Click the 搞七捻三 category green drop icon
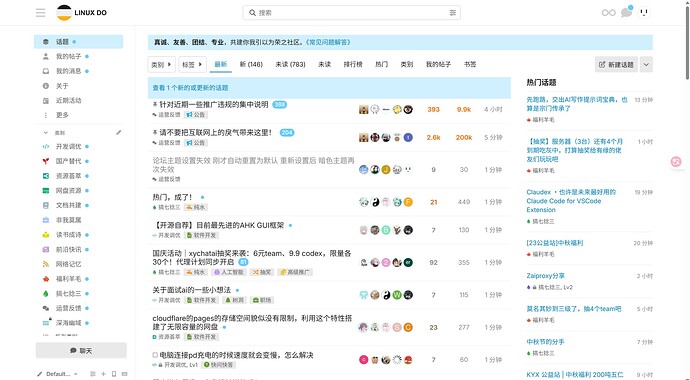The height and width of the screenshot is (380, 690). click(45, 294)
